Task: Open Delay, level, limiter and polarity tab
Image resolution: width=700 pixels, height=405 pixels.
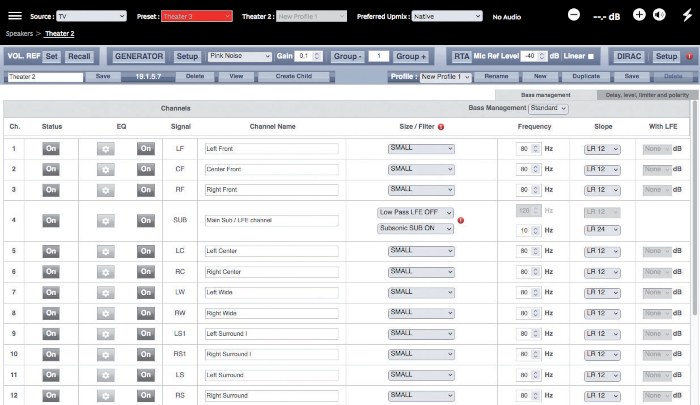Action: click(x=647, y=95)
